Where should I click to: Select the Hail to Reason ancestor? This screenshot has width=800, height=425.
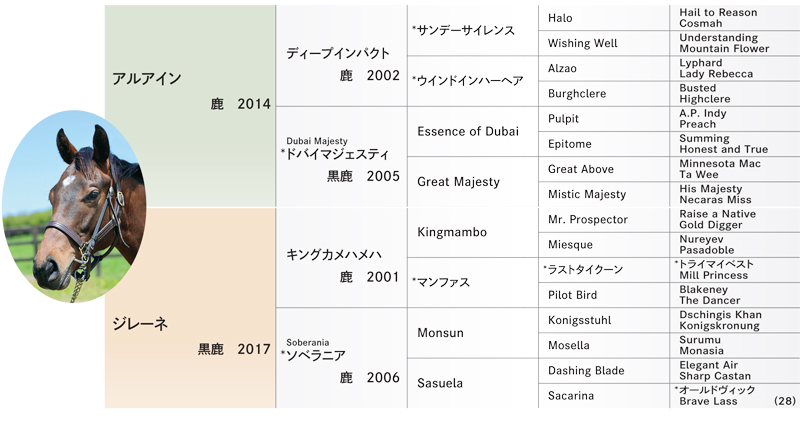718,12
